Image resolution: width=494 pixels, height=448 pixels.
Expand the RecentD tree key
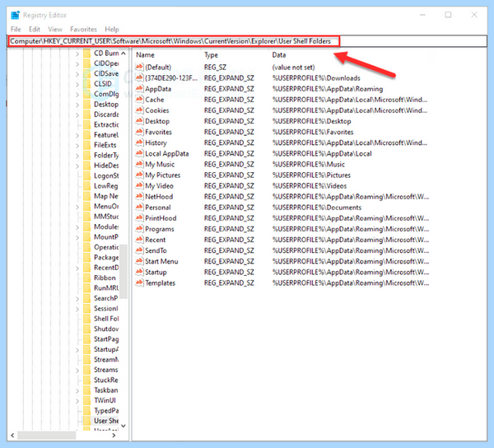tap(77, 268)
